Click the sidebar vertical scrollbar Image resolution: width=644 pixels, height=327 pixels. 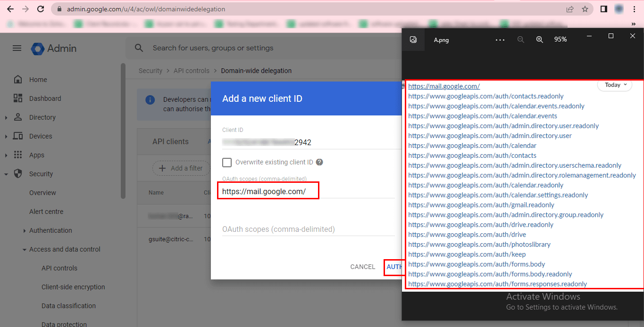(123, 132)
